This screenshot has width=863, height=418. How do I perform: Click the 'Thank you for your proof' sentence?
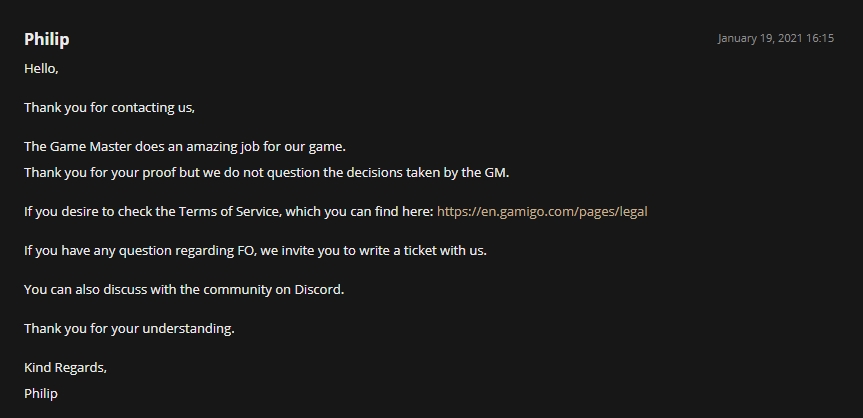click(x=266, y=172)
